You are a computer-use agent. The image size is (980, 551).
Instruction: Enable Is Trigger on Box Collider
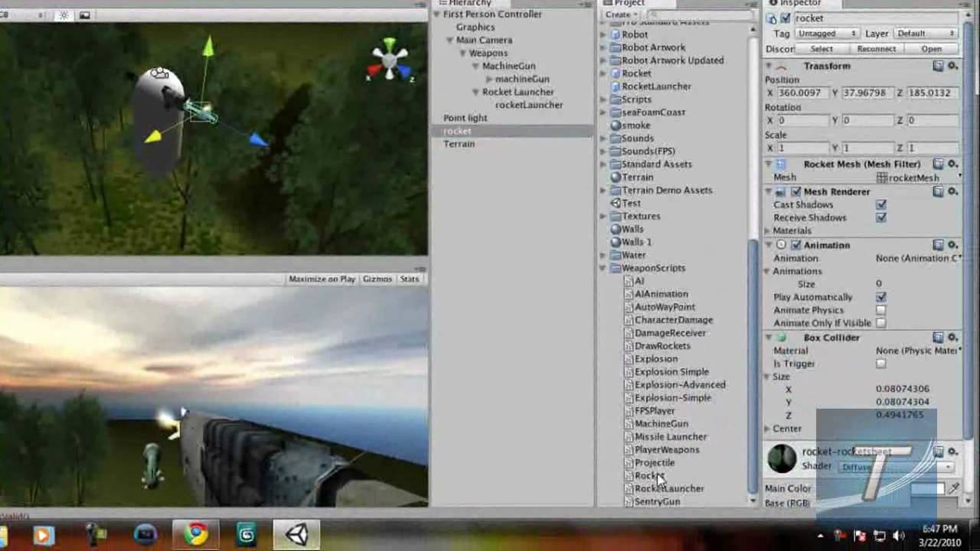click(x=880, y=364)
